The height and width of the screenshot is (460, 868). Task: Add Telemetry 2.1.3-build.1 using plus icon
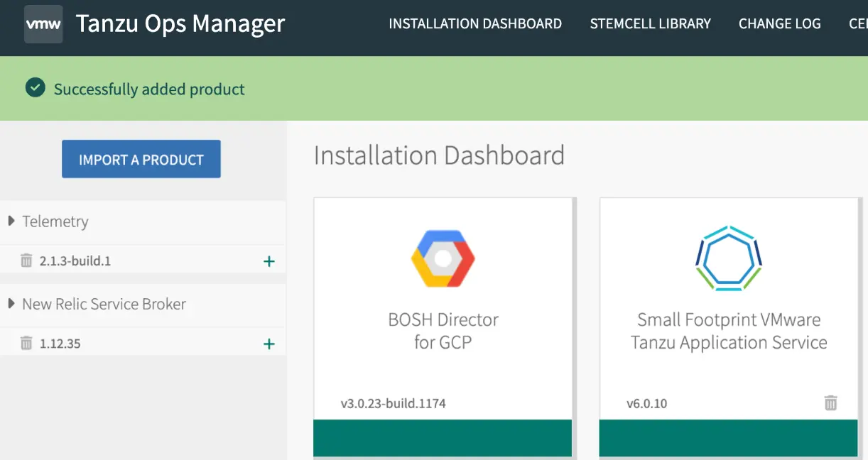click(x=269, y=261)
